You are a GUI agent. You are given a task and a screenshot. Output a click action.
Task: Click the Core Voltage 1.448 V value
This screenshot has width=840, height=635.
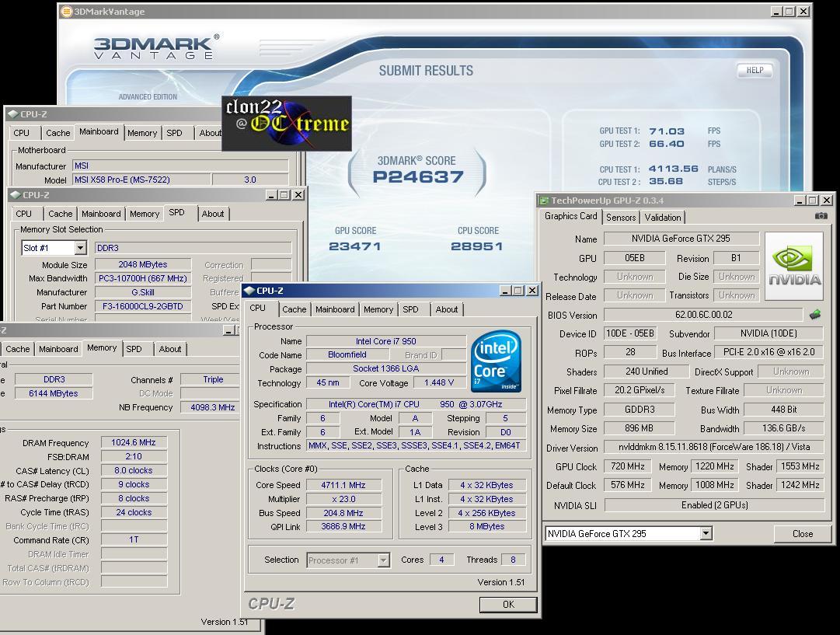pyautogui.click(x=439, y=382)
